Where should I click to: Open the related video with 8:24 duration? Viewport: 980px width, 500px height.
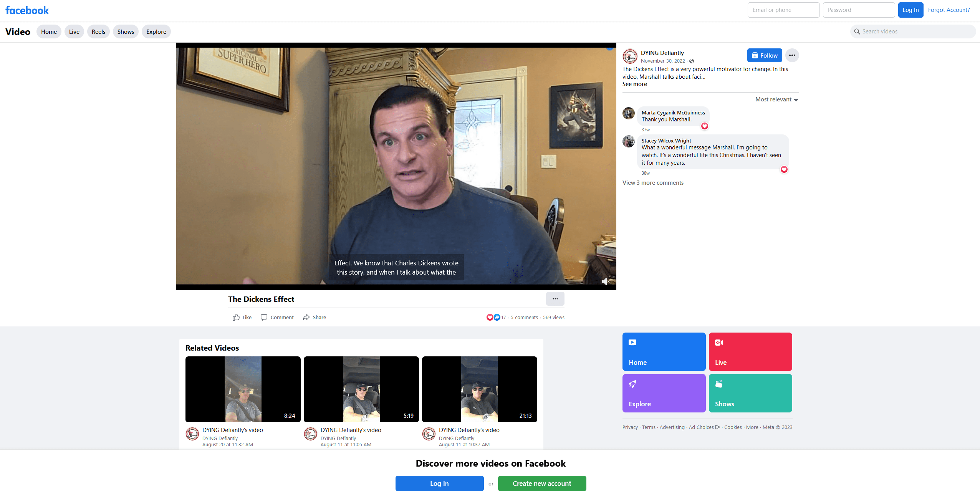click(x=243, y=389)
